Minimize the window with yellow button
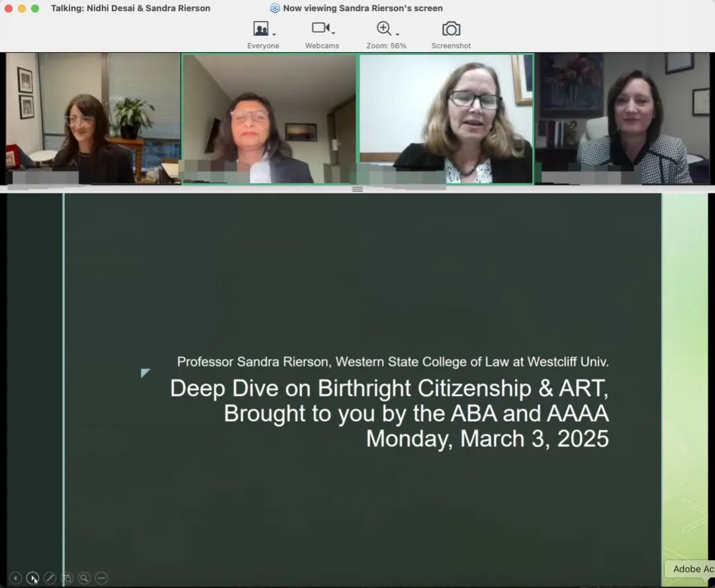The height and width of the screenshot is (588, 715). click(x=22, y=8)
